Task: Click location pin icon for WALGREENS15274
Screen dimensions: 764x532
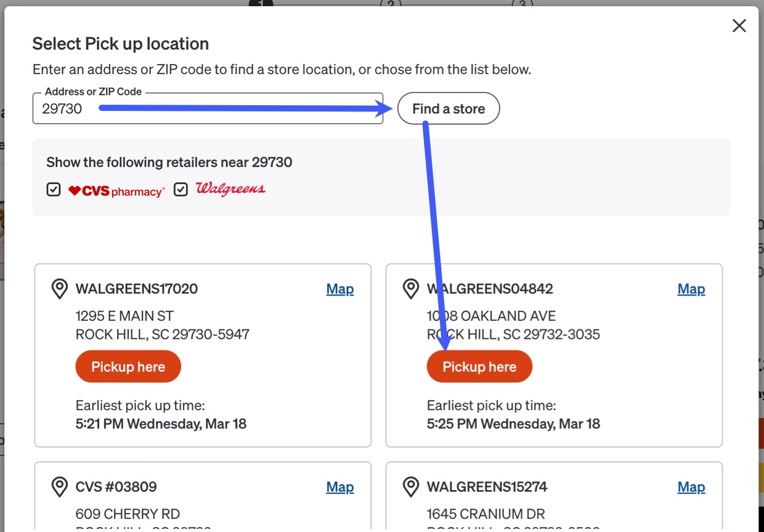Action: [x=410, y=487]
